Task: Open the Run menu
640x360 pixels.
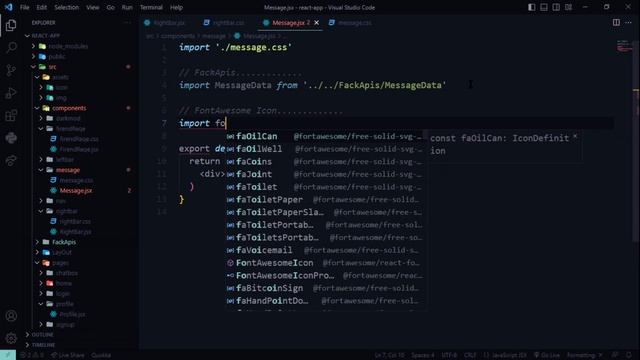Action: 127,7
